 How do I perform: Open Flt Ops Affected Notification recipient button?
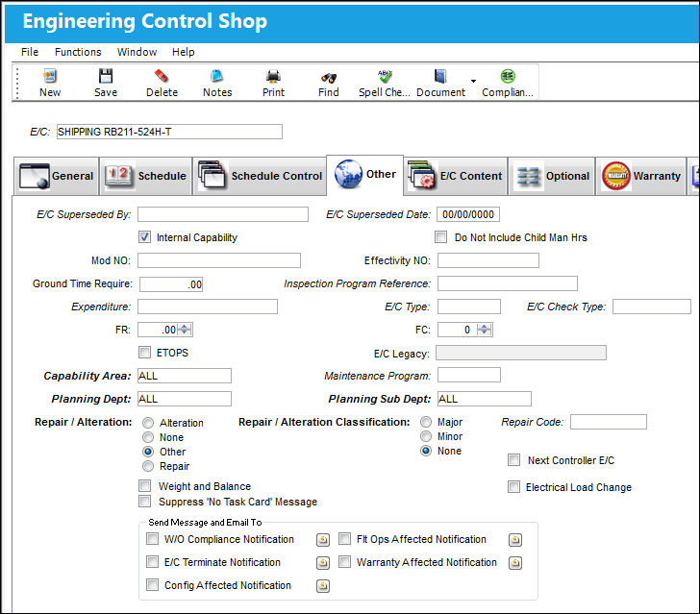(x=515, y=540)
